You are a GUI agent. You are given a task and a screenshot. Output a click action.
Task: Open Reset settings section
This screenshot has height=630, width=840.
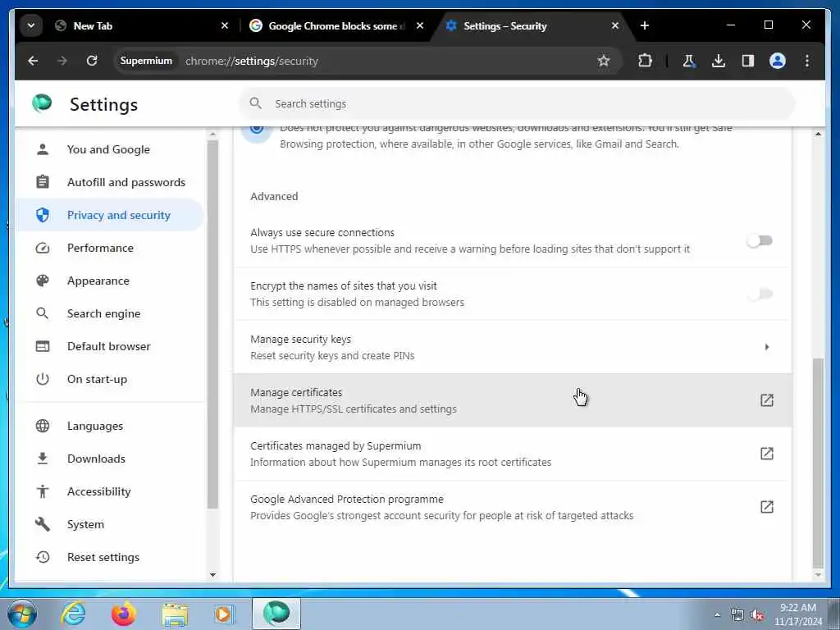coord(109,557)
